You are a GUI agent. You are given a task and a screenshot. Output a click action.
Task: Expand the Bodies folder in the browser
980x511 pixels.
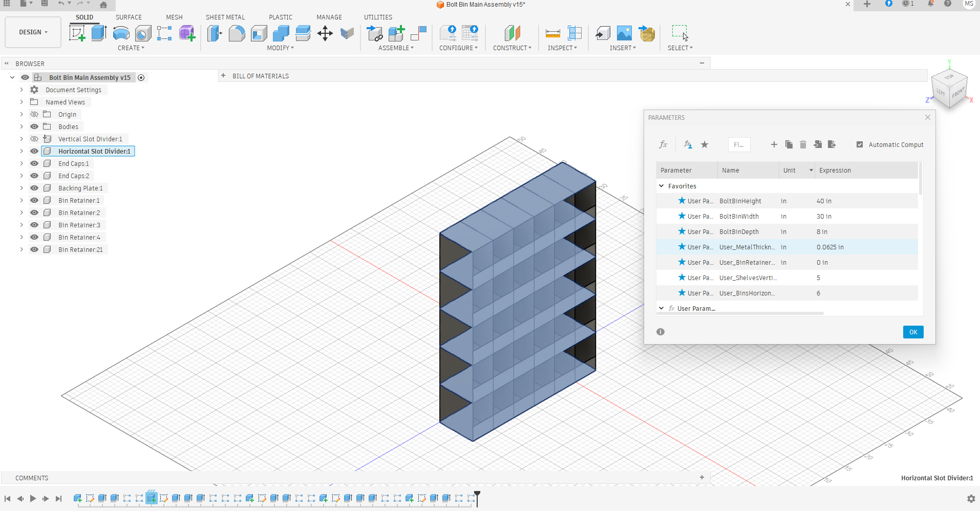[20, 126]
